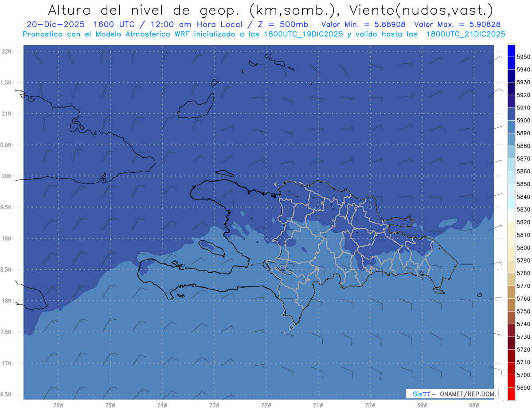Viewport: 532px width, 411px height.
Task: Click legend value 5700
Action: (523, 375)
